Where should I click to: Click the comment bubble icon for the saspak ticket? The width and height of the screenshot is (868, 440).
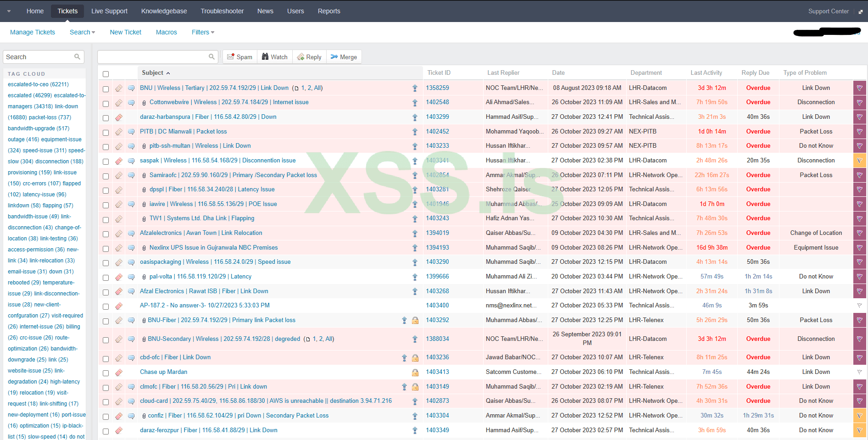tap(131, 161)
